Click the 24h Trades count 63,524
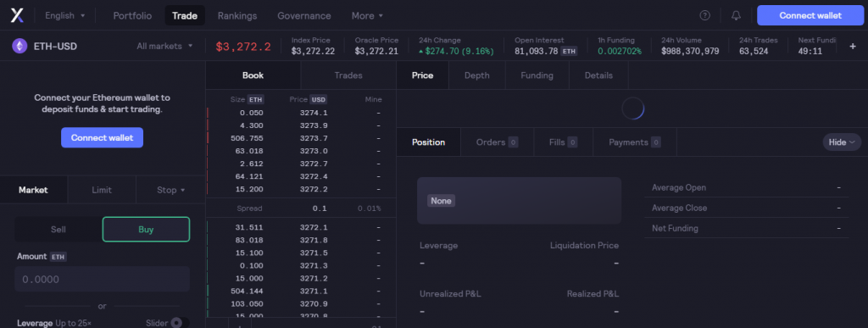 (754, 52)
